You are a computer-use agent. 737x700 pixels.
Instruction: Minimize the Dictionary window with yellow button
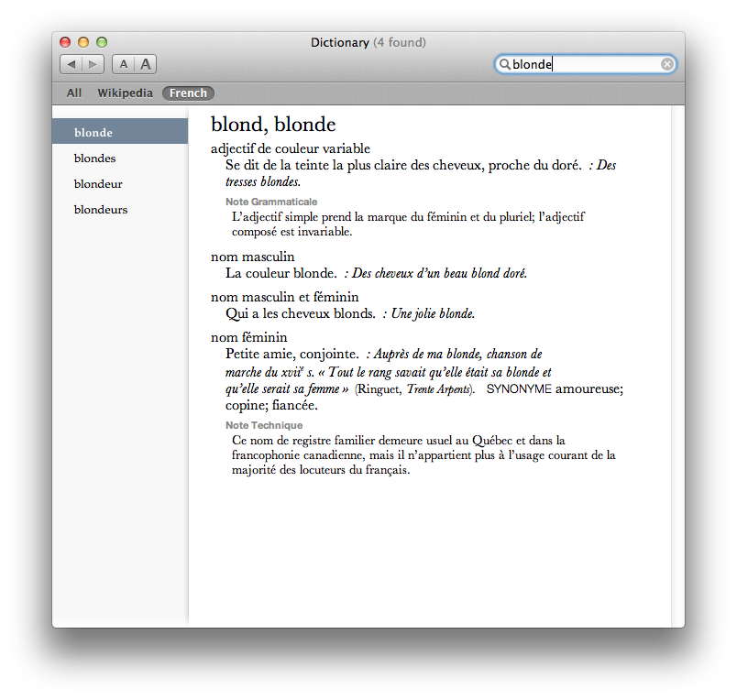[83, 42]
